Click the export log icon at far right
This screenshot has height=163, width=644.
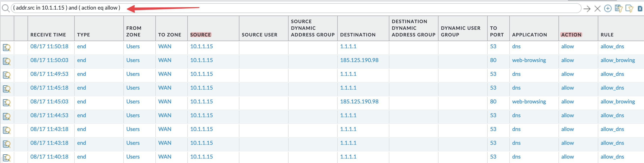click(x=640, y=9)
